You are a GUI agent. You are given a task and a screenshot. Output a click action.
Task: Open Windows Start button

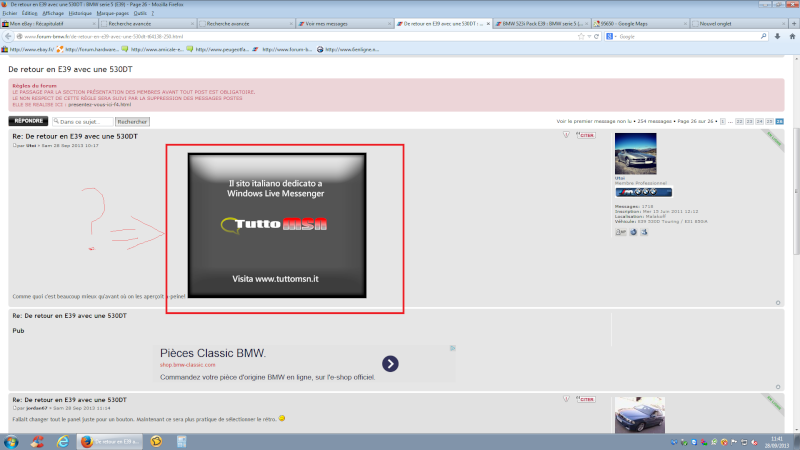point(11,442)
